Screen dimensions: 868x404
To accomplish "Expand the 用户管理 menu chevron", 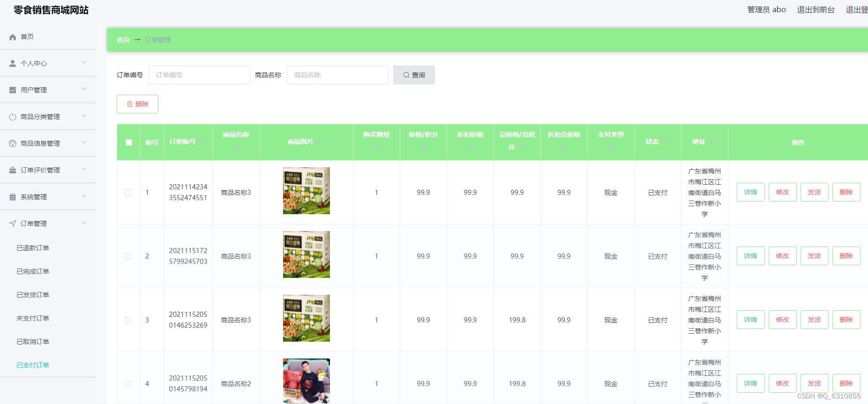I will [x=84, y=89].
